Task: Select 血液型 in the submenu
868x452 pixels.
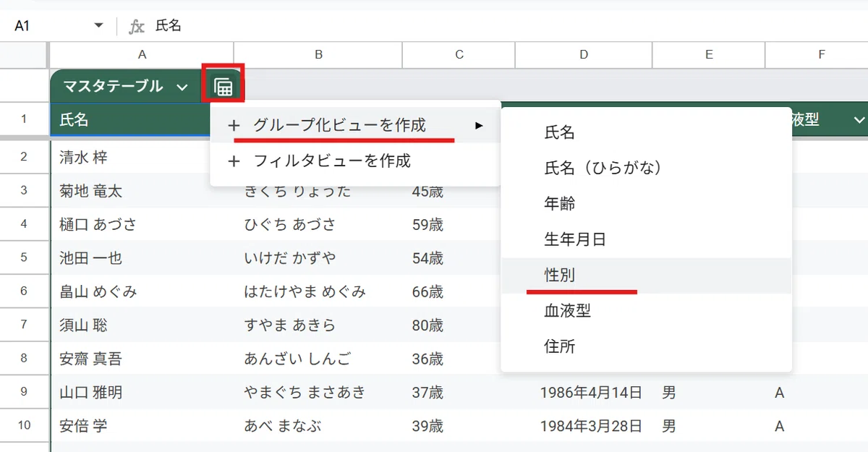Action: click(x=646, y=311)
